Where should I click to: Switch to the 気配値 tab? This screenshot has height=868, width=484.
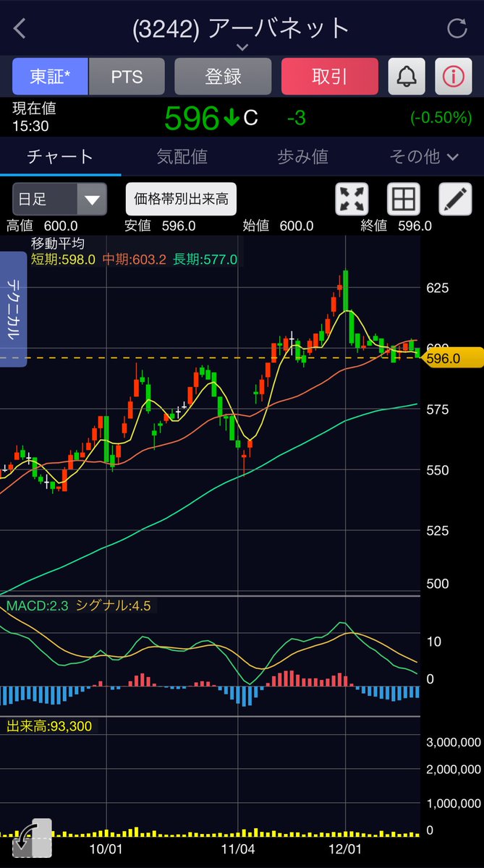[x=182, y=156]
